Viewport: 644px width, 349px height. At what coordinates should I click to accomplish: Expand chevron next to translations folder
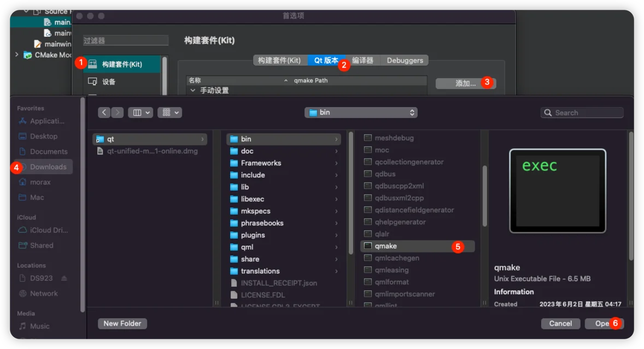click(336, 271)
